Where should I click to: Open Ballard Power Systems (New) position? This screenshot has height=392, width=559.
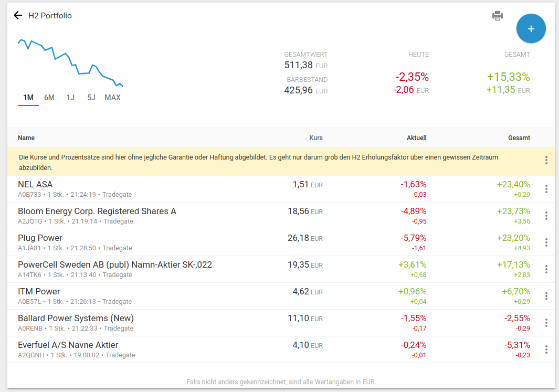click(281, 323)
